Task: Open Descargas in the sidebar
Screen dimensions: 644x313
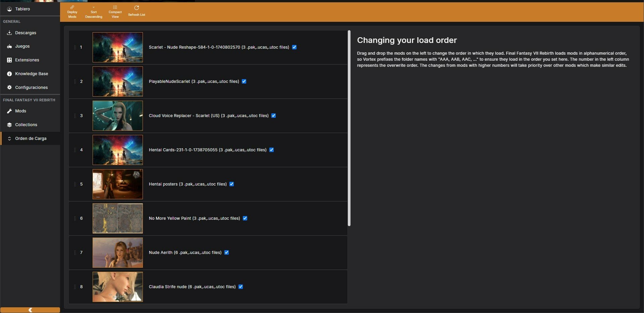Action: (30, 33)
